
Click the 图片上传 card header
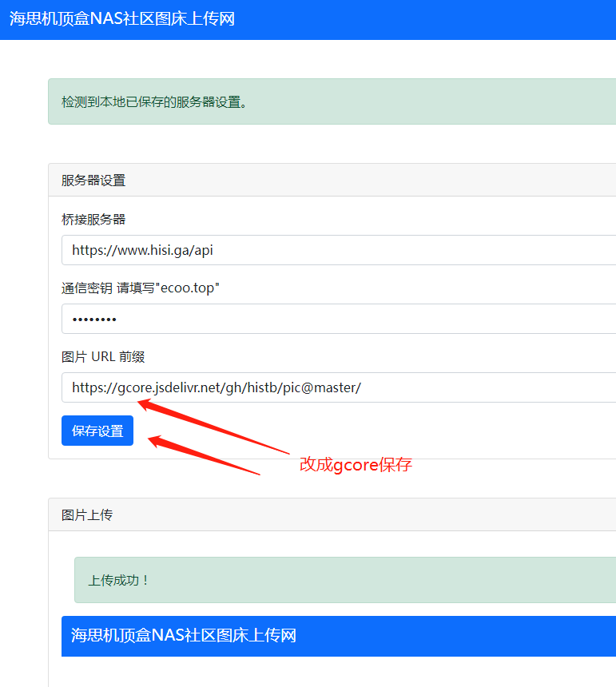tap(332, 514)
